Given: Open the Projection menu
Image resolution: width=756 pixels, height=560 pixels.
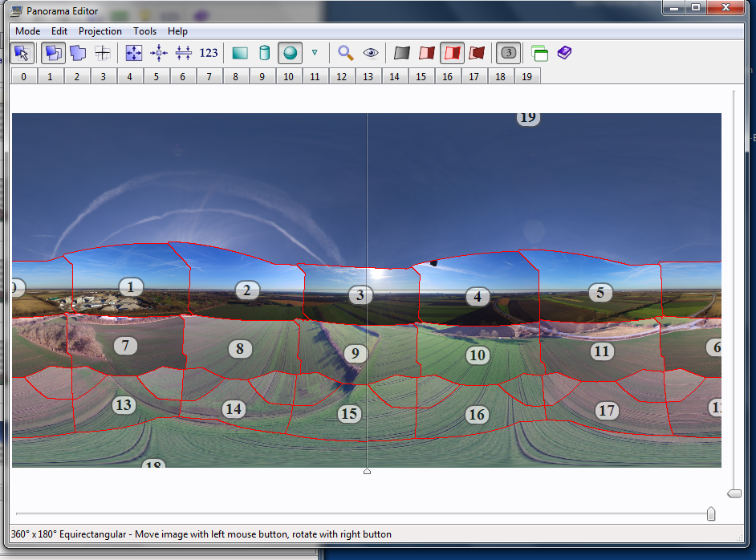Looking at the screenshot, I should point(100,31).
